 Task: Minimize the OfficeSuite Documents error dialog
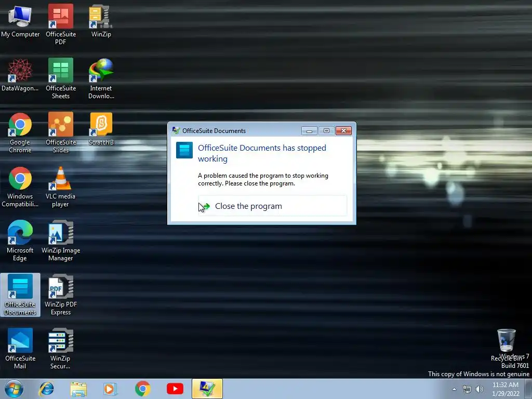point(309,130)
